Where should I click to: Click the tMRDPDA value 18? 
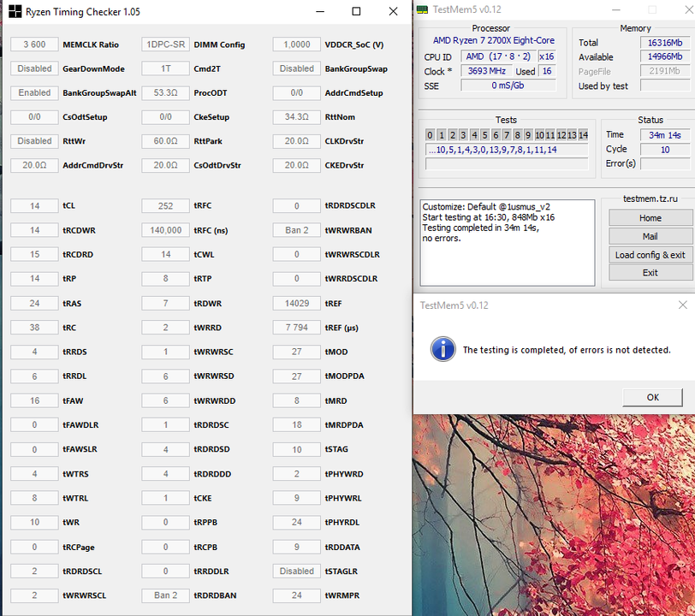(297, 424)
